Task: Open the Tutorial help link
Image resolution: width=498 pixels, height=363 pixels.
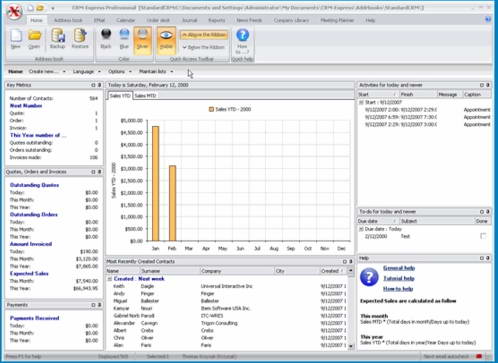Action: [x=399, y=278]
